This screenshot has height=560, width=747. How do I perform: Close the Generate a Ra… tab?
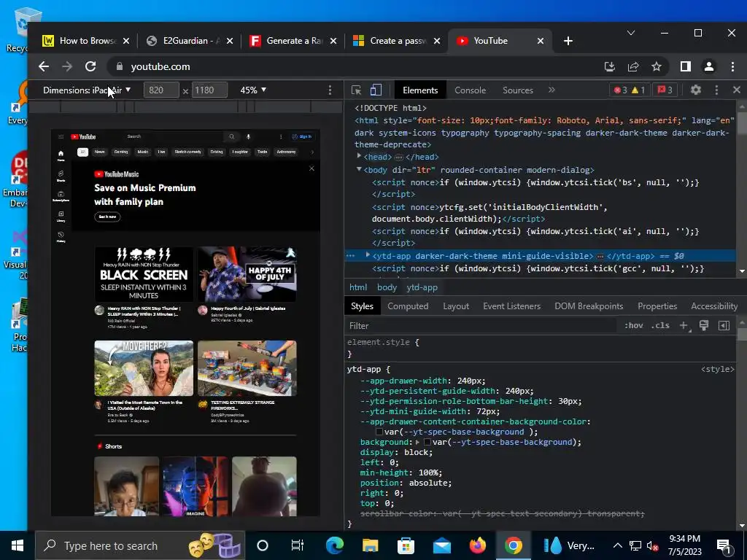[x=333, y=41]
